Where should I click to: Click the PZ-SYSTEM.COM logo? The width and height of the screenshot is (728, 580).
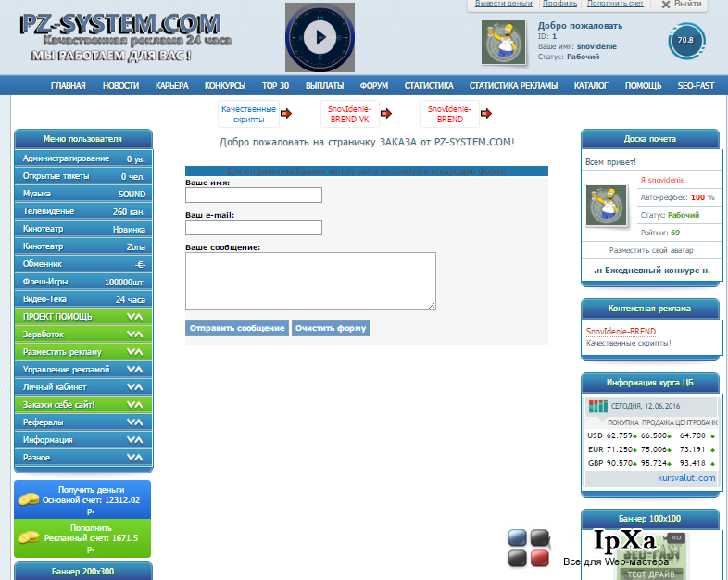click(119, 24)
